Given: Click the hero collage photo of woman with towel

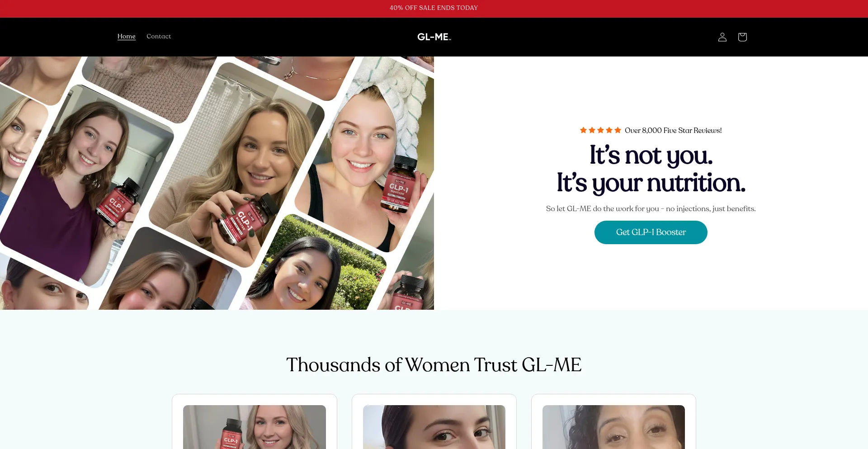Looking at the screenshot, I should tap(362, 149).
